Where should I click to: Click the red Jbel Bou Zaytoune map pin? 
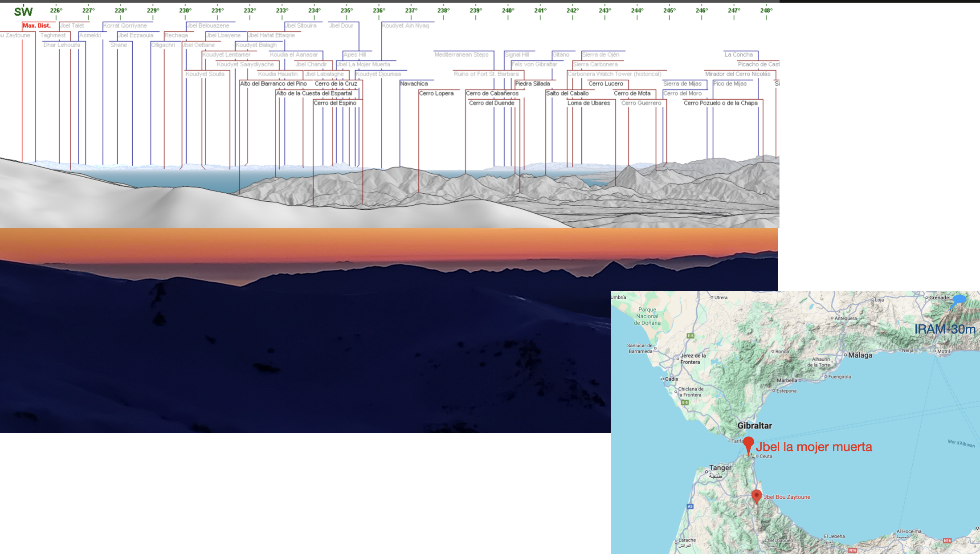click(x=756, y=495)
